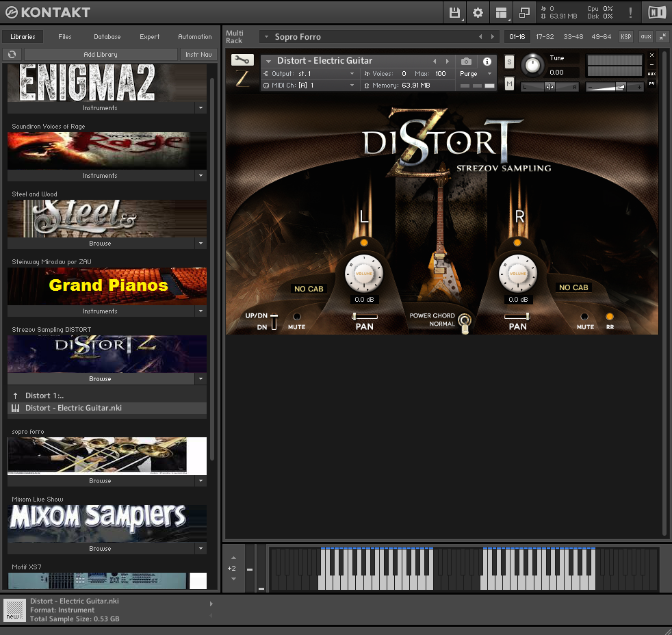Open the save/load disk menu
Screen dimensions: 672x635
coord(454,12)
